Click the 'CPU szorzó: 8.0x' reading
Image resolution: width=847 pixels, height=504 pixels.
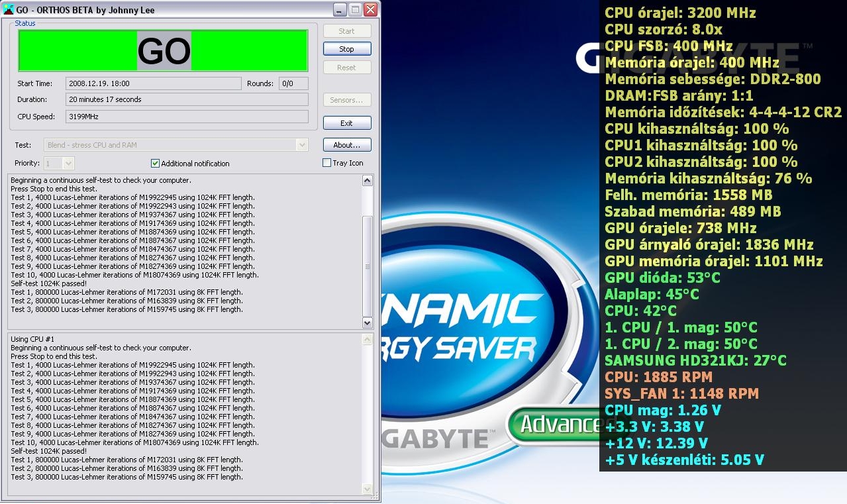click(664, 29)
